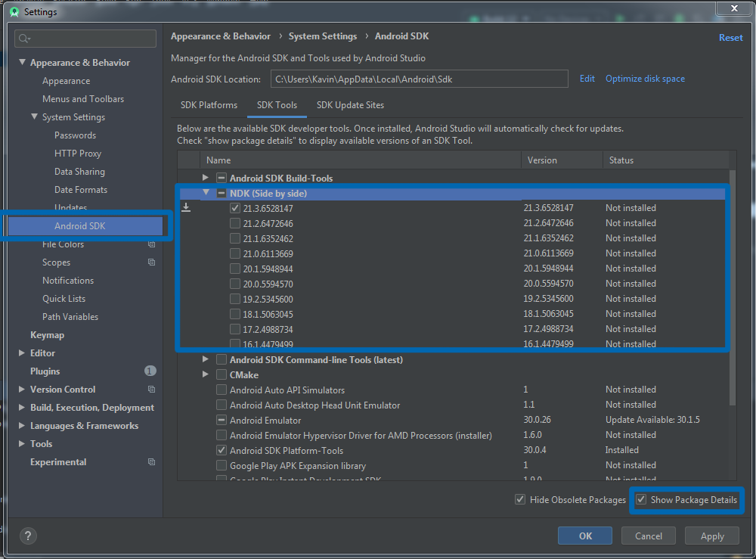The height and width of the screenshot is (559, 756).
Task: Check NDK version 19.2.5345600
Action: click(235, 299)
